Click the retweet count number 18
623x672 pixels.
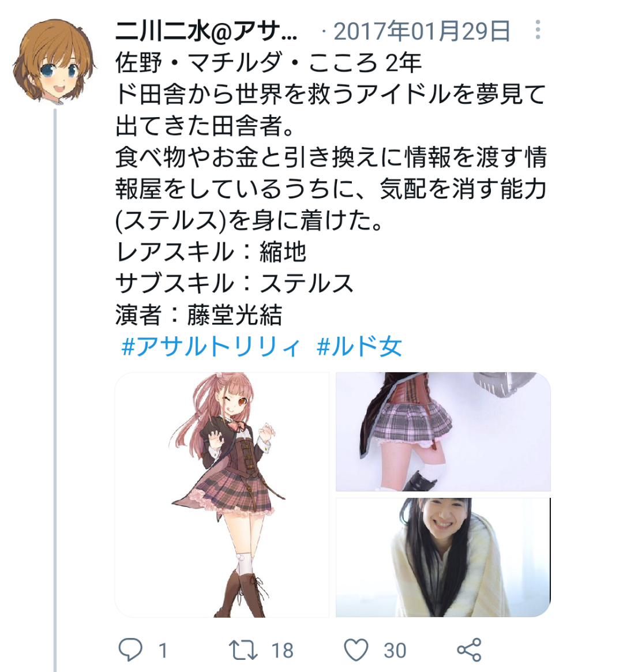coord(283,651)
